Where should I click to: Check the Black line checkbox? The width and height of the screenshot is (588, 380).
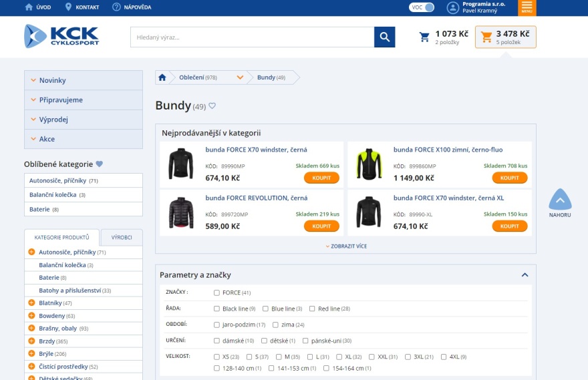(216, 309)
